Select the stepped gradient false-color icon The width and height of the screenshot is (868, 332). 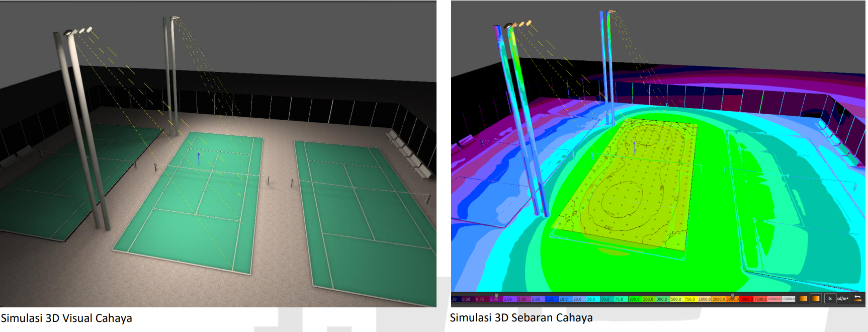(816, 299)
